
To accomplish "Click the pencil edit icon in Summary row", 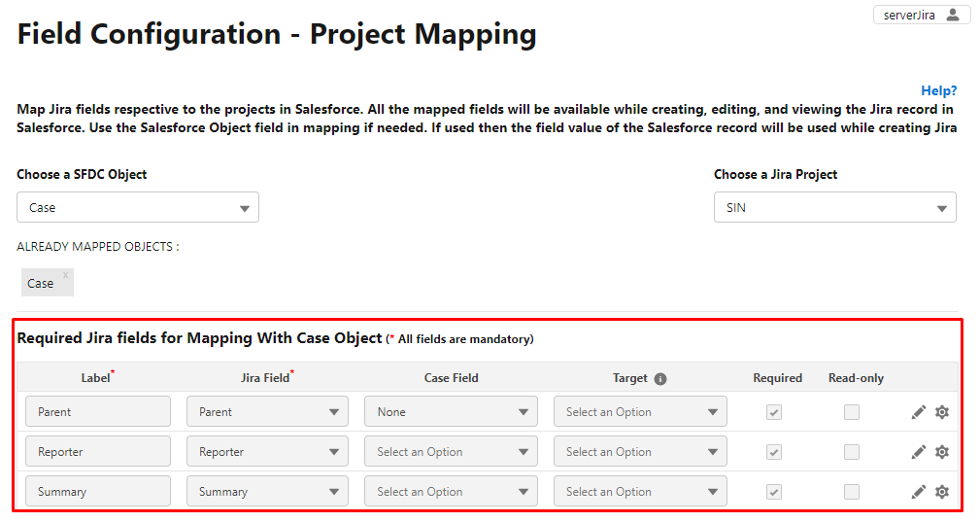I will point(918,492).
